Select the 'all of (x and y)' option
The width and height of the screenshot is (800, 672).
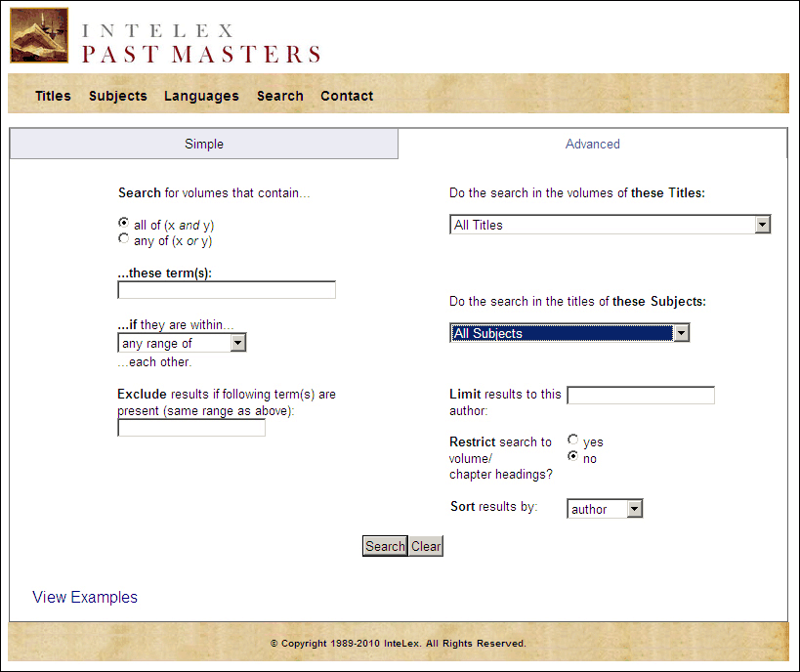point(123,222)
